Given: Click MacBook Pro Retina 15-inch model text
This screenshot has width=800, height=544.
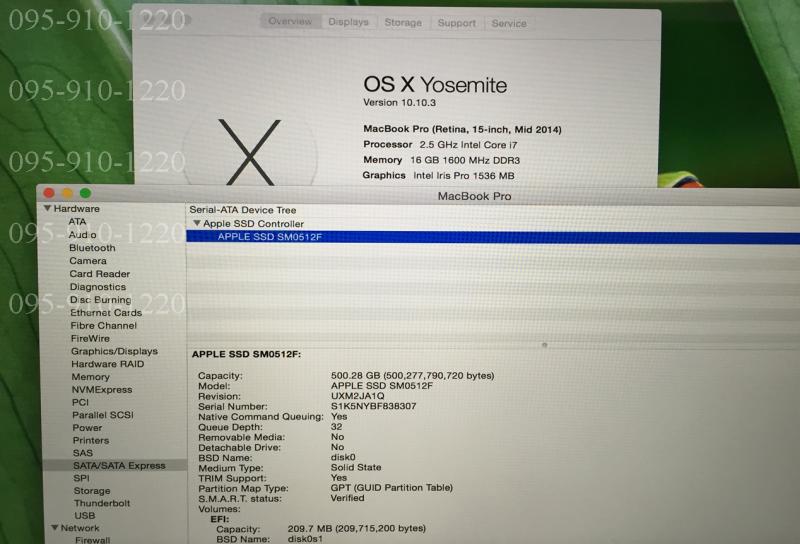Looking at the screenshot, I should tap(462, 129).
